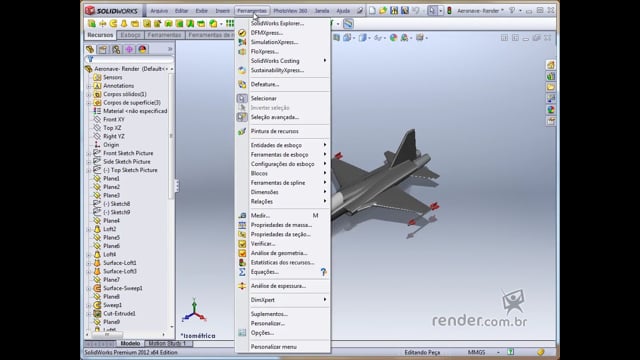The image size is (640, 360).
Task: Click the Edit Appearance color ball in view toolbar
Action: coord(393,38)
